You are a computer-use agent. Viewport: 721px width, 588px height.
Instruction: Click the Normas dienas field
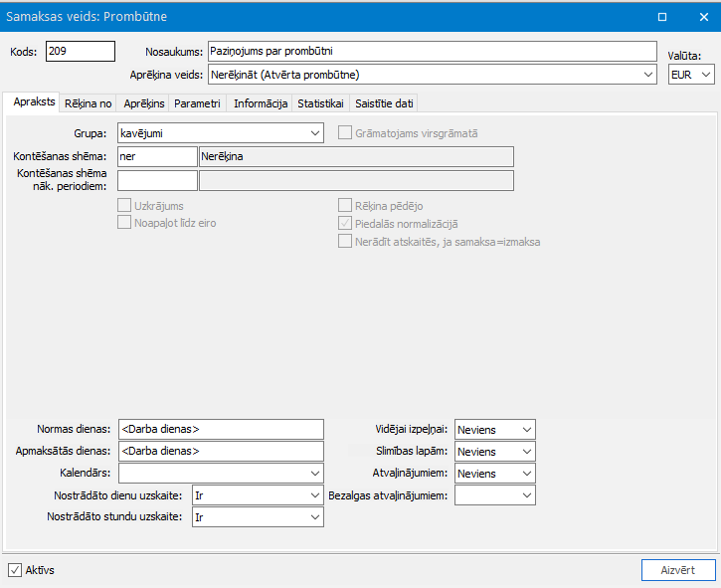pyautogui.click(x=221, y=429)
